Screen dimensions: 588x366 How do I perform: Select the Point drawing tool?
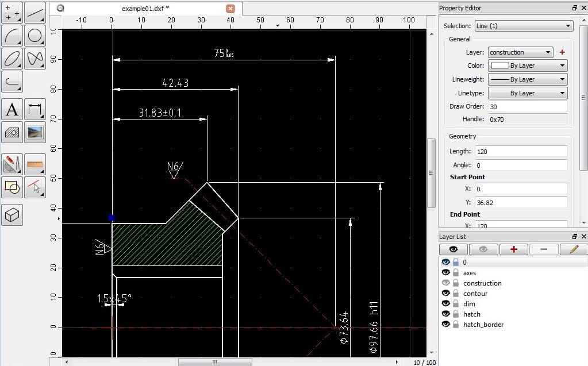pos(12,13)
